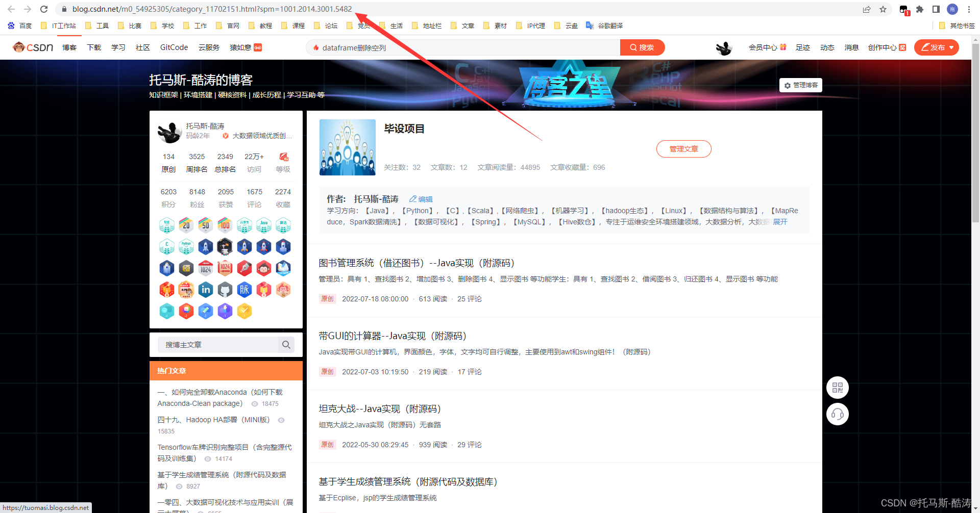Expand the 发布 dropdown arrow
Viewport: 980px width, 513px height.
950,47
